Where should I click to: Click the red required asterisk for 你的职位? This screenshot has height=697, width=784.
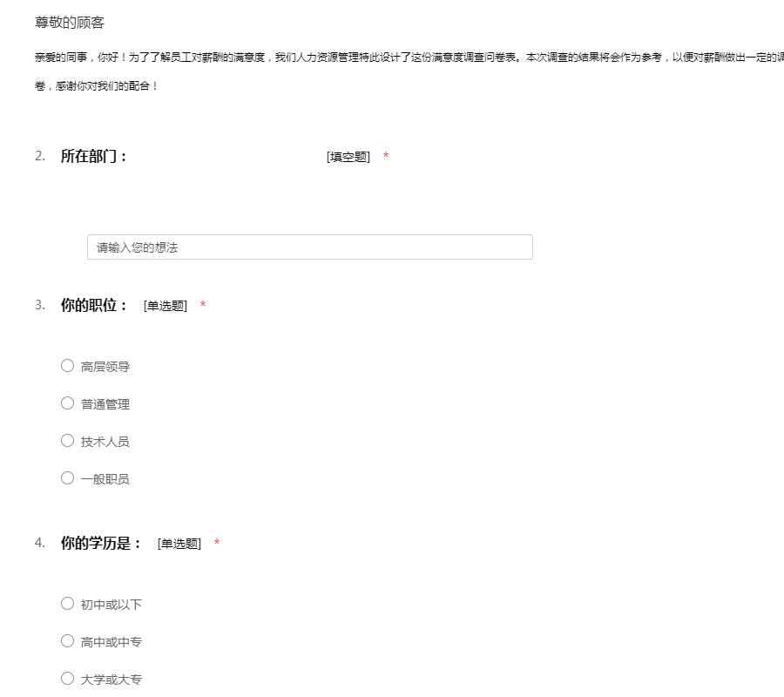click(x=203, y=306)
